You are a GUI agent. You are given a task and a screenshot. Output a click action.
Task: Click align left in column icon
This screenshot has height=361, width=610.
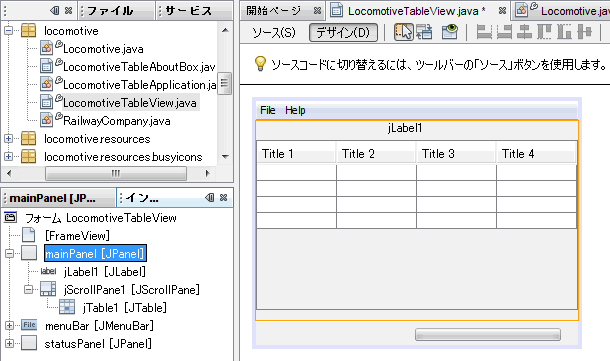[x=484, y=32]
